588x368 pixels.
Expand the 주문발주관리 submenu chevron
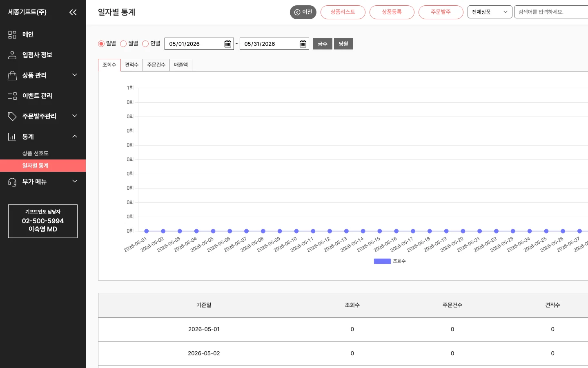pyautogui.click(x=75, y=116)
